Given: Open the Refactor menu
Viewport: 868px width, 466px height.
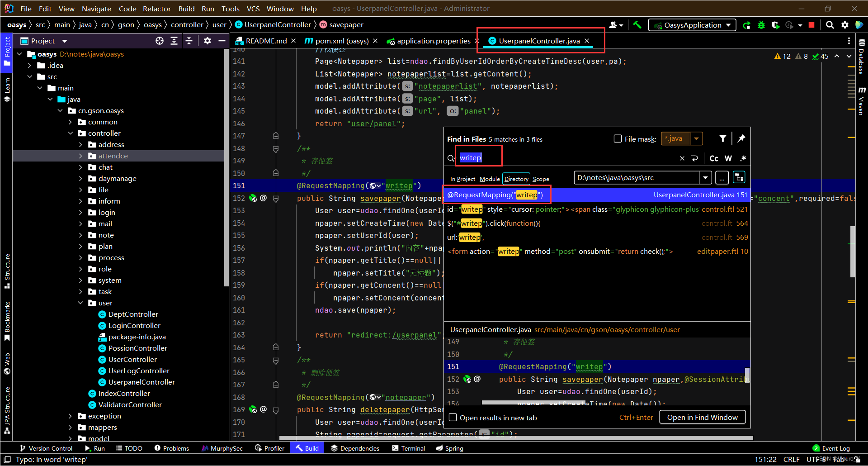Looking at the screenshot, I should coord(156,8).
